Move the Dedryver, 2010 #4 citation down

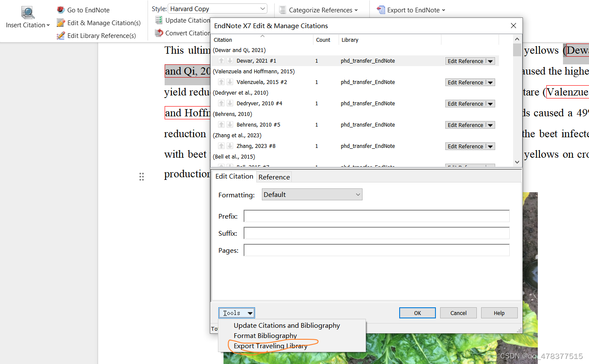(x=230, y=103)
